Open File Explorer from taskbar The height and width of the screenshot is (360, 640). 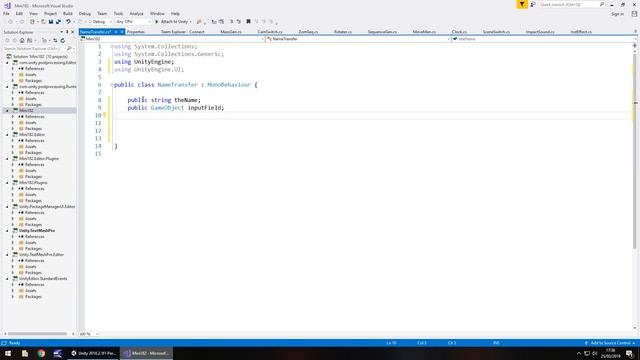pyautogui.click(x=25, y=353)
